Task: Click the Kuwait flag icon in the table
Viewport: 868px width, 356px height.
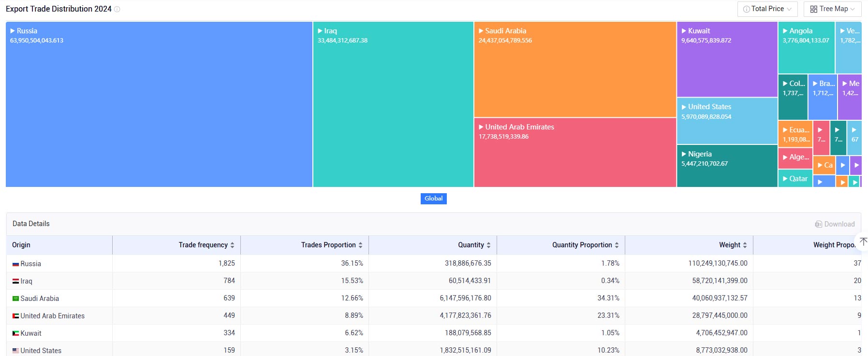Action: pos(15,333)
